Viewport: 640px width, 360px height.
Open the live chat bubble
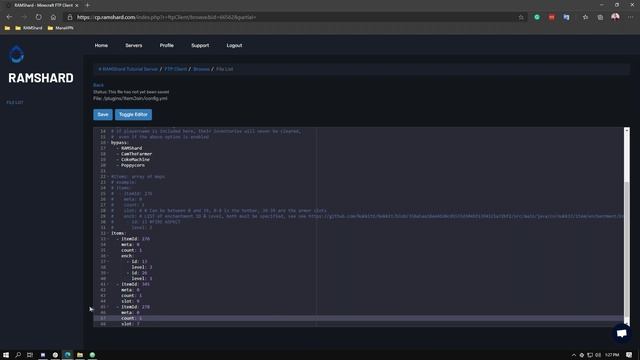pyautogui.click(x=622, y=333)
